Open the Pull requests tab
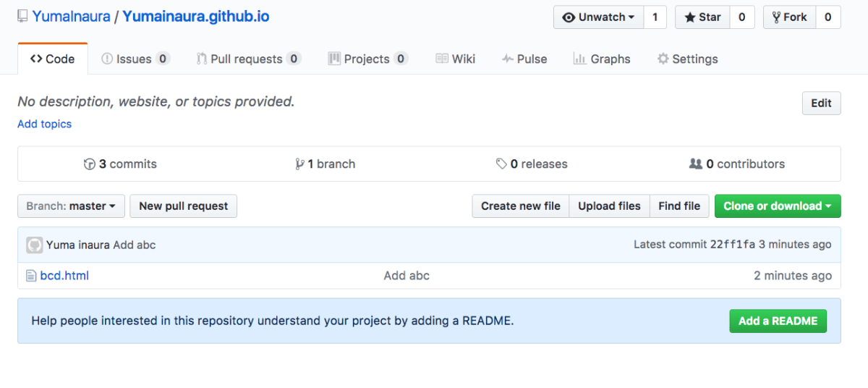Image resolution: width=868 pixels, height=388 pixels. [x=247, y=59]
